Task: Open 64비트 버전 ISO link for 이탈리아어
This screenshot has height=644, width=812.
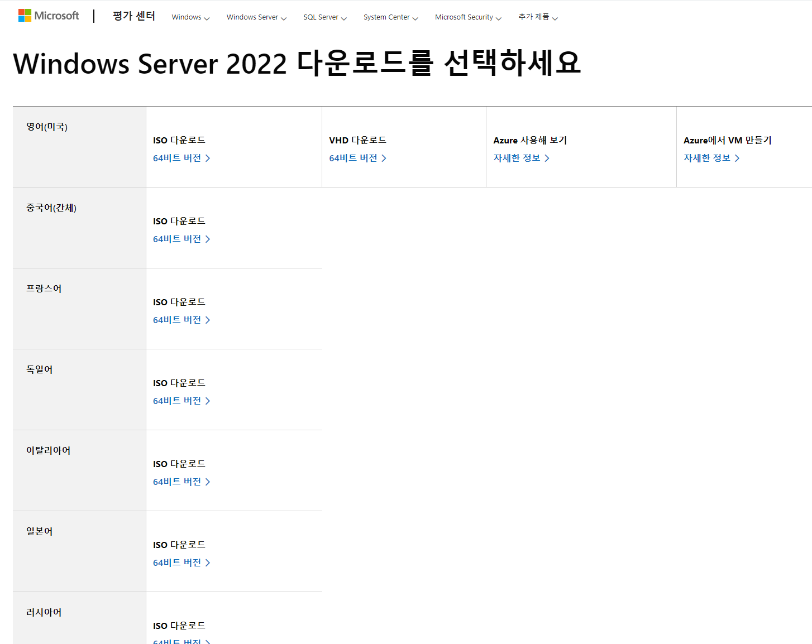Action: pyautogui.click(x=181, y=482)
